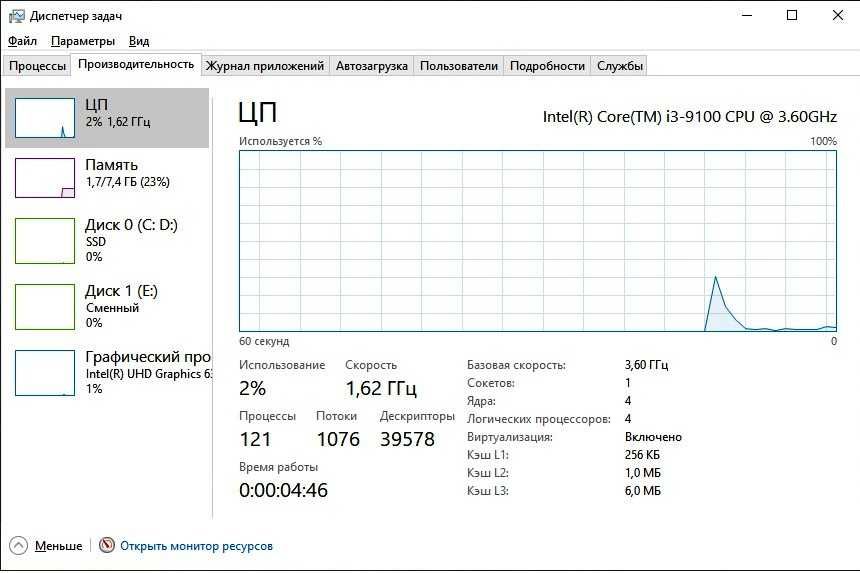The width and height of the screenshot is (860, 573).
Task: Click the Intel Core i3-9100 CPU name
Action: coord(689,117)
